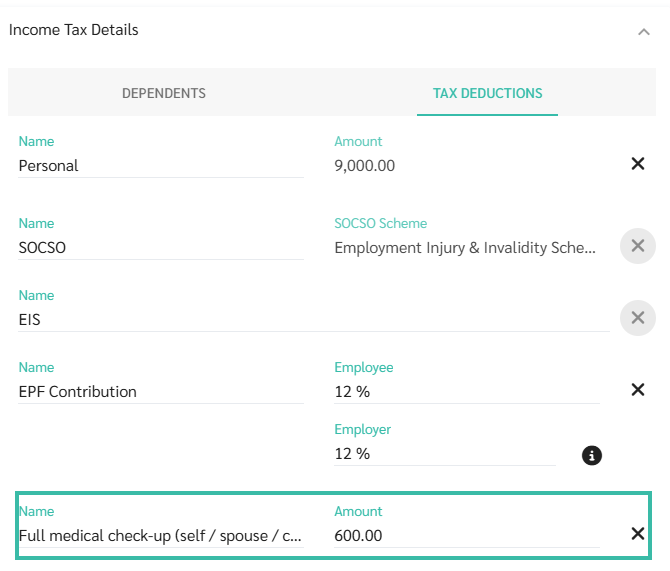Remove the SOCSO deduction row

pyautogui.click(x=637, y=246)
